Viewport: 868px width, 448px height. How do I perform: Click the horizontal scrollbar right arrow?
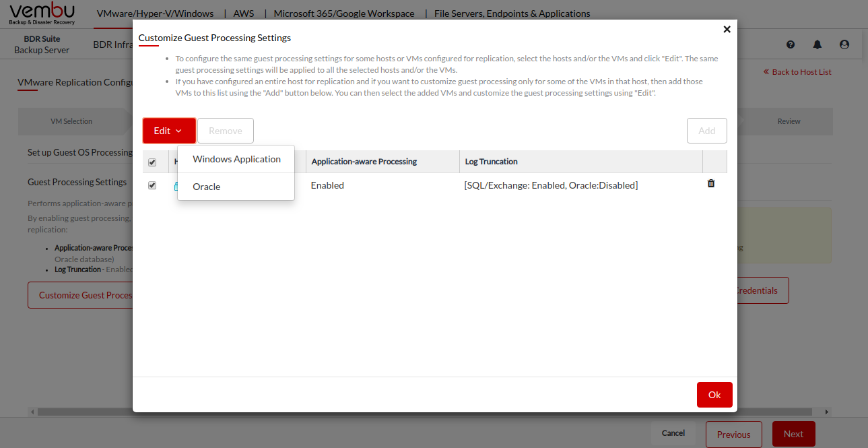pyautogui.click(x=827, y=412)
